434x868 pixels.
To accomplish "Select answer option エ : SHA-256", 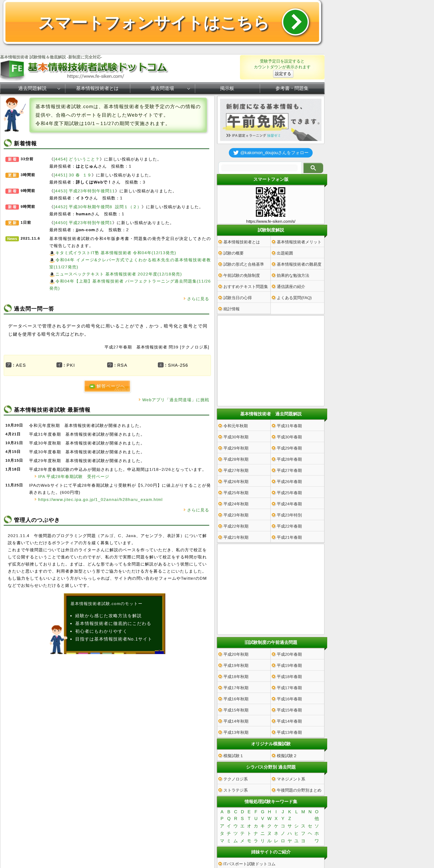I will point(173,365).
